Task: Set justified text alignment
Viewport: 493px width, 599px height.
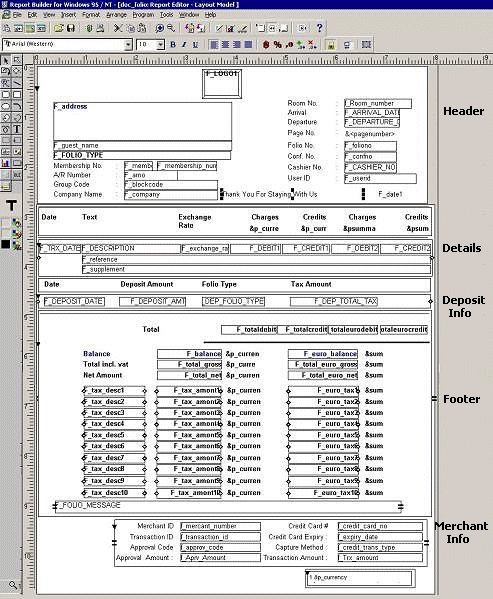Action: 249,45
